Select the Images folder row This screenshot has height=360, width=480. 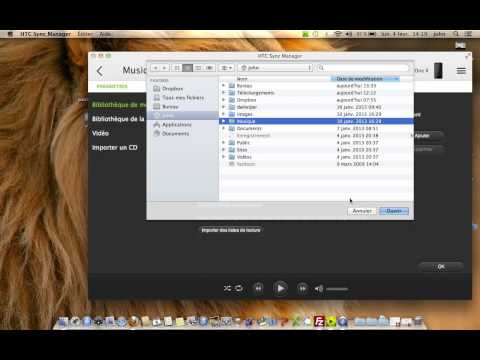[316, 114]
